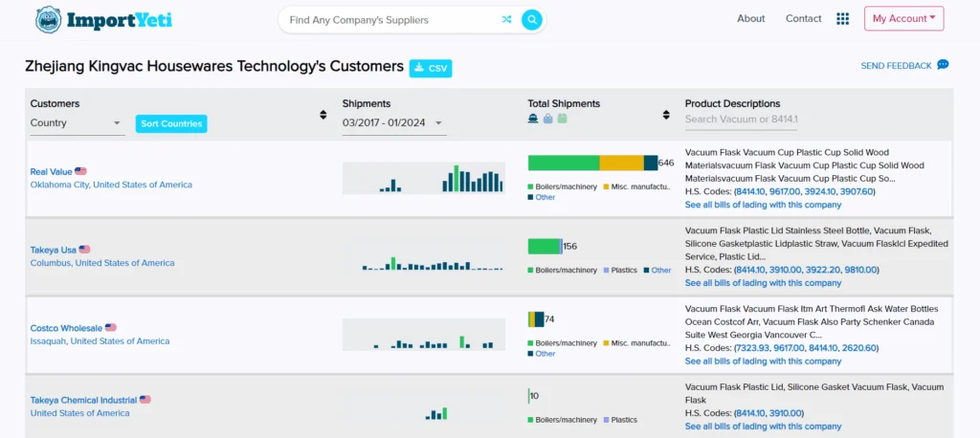Open the Takeya Usa customer link
The height and width of the screenshot is (438, 980).
pyautogui.click(x=54, y=250)
